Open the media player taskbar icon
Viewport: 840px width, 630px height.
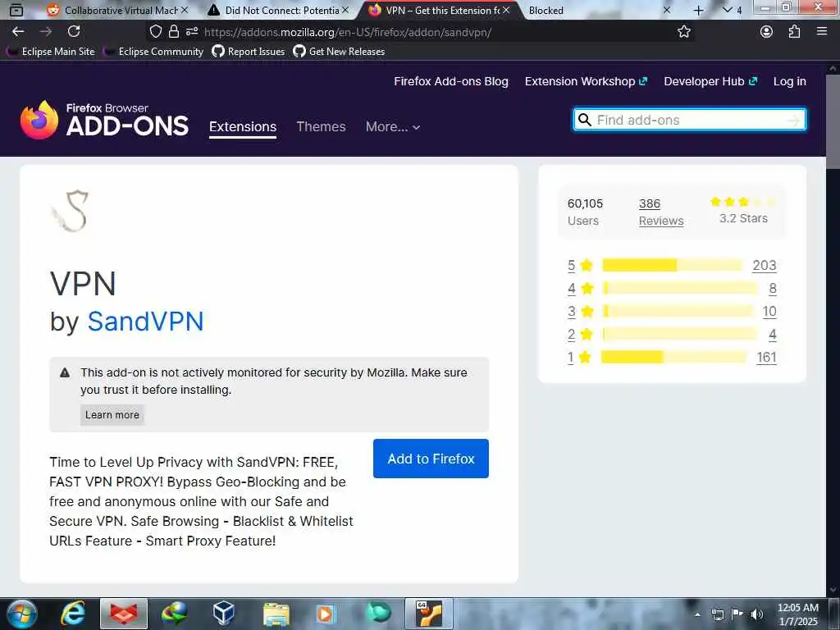click(x=326, y=614)
